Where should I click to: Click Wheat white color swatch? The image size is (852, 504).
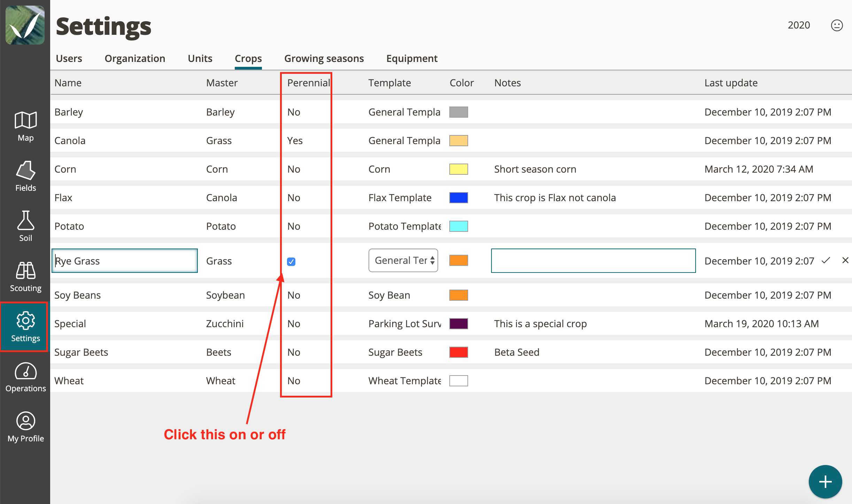[459, 381]
